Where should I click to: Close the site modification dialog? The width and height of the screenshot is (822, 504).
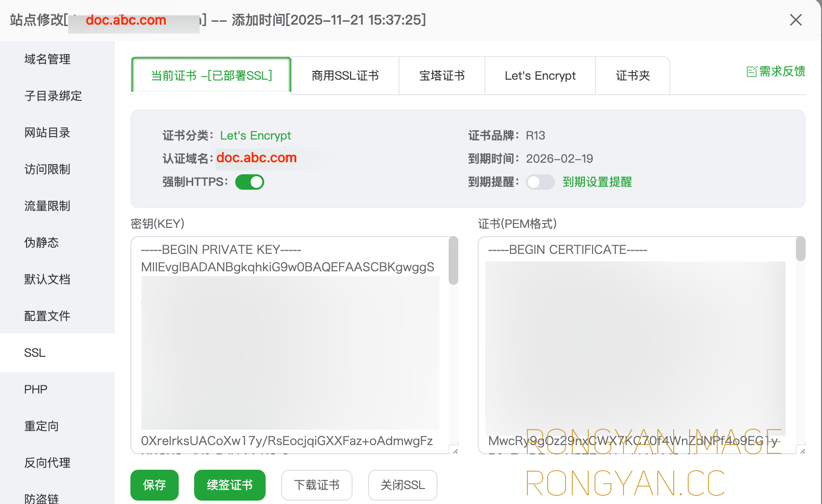(795, 20)
